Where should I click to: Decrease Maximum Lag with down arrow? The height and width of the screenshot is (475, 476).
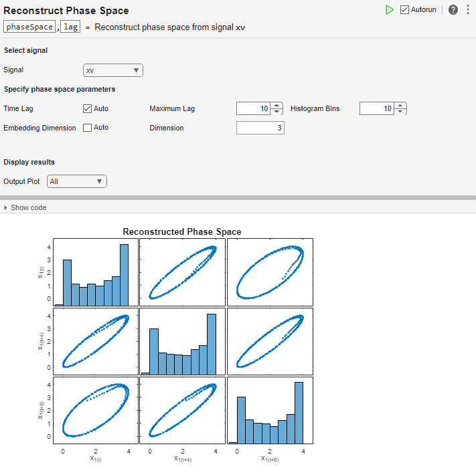click(276, 112)
